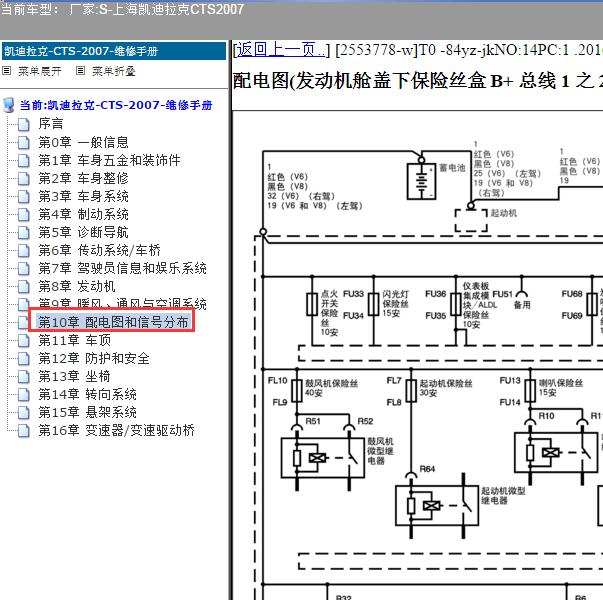Click the page icon beside 第13章
This screenshot has height=600, width=603.
pyautogui.click(x=24, y=377)
